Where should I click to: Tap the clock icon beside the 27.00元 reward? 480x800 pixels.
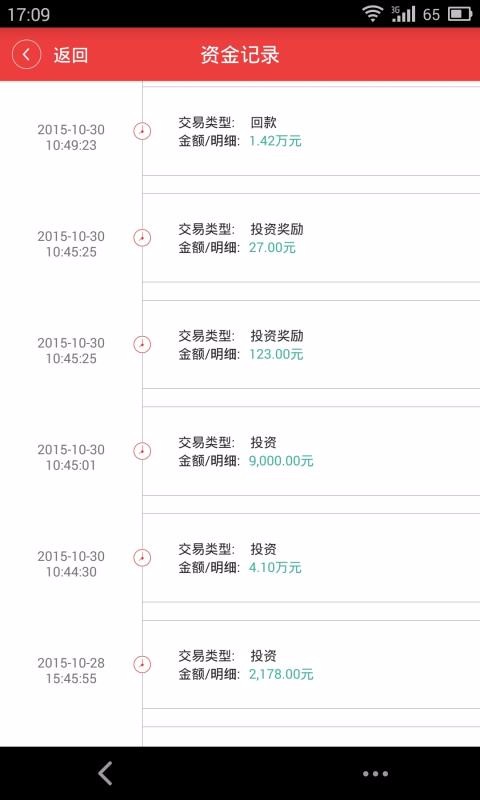tap(142, 238)
